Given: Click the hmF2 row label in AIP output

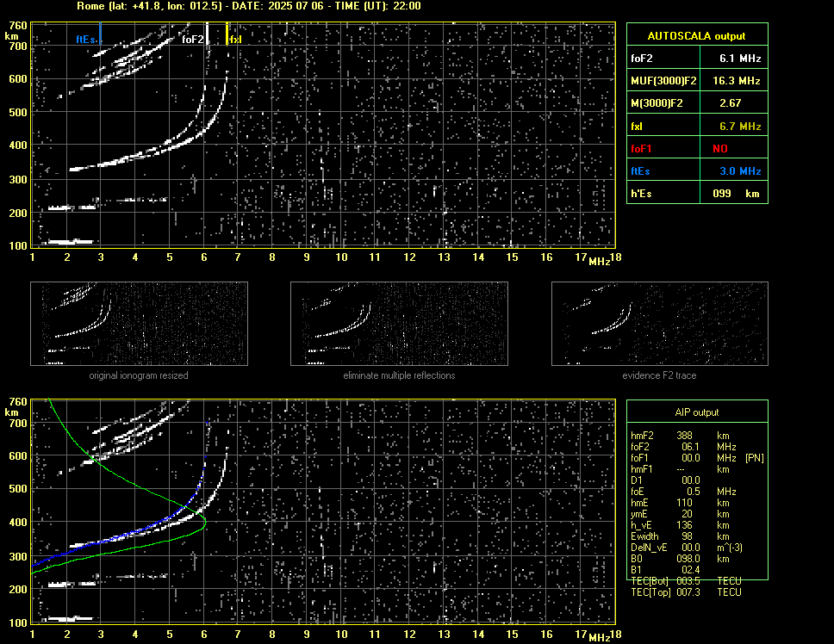Looking at the screenshot, I should (x=642, y=436).
